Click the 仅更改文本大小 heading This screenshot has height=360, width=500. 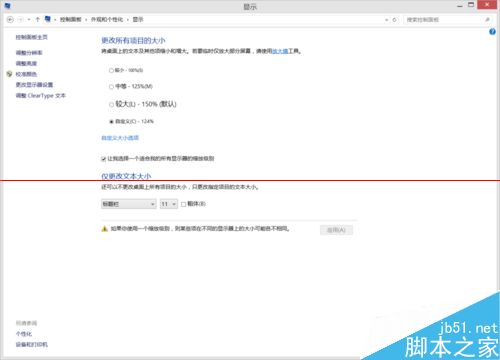126,176
